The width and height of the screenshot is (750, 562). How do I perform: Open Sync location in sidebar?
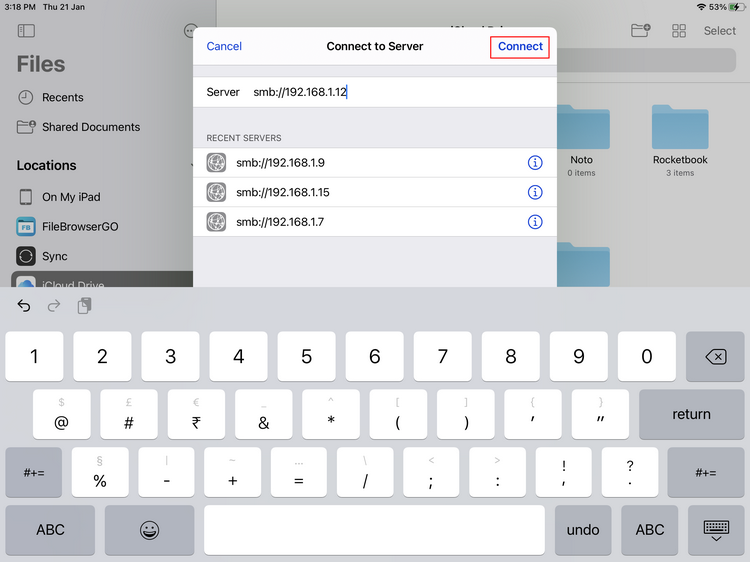(x=42, y=256)
